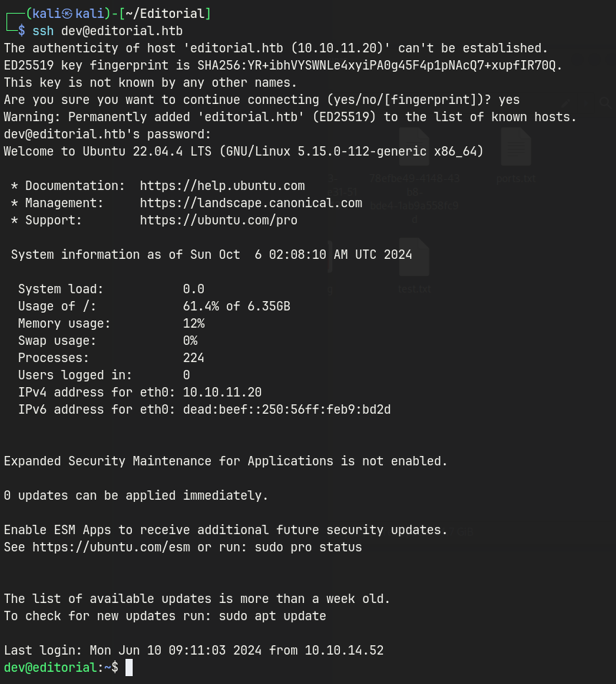
Task: Click the 'sudo apt update' command text
Action: click(273, 616)
